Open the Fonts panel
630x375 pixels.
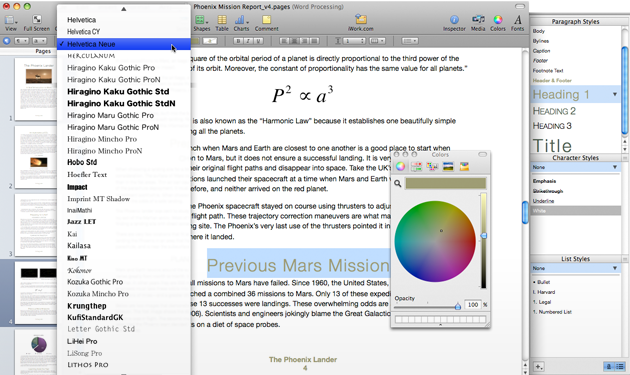(x=518, y=23)
